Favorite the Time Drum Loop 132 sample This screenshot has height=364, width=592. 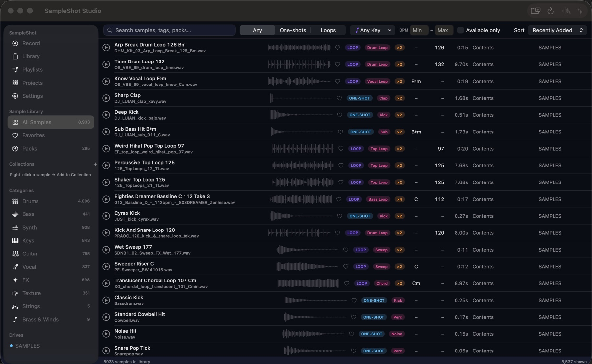(337, 64)
